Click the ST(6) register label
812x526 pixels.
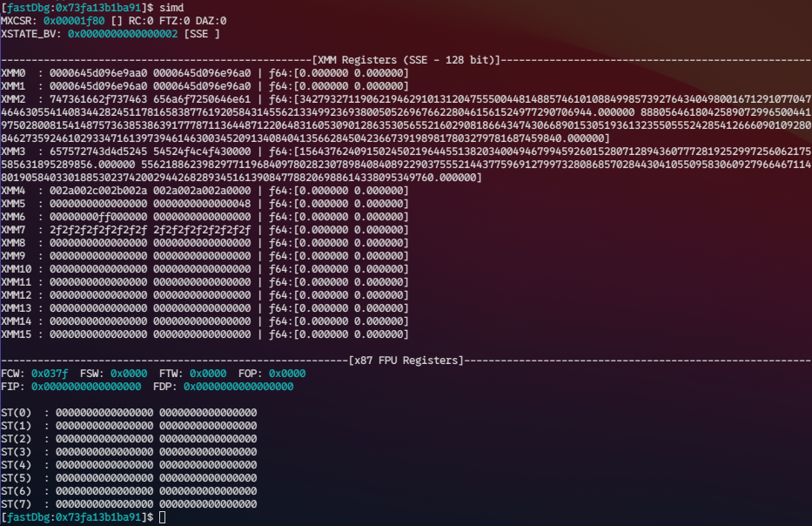(16, 491)
